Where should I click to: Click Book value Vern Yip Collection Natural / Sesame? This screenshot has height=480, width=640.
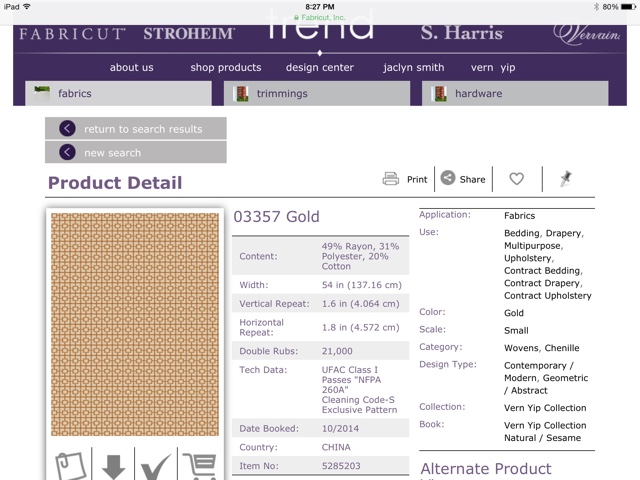pos(545,431)
